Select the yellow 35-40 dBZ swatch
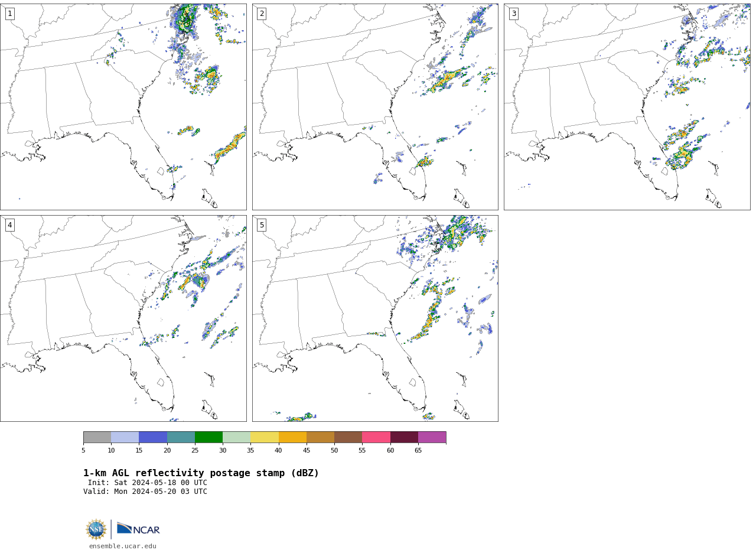 tap(265, 437)
